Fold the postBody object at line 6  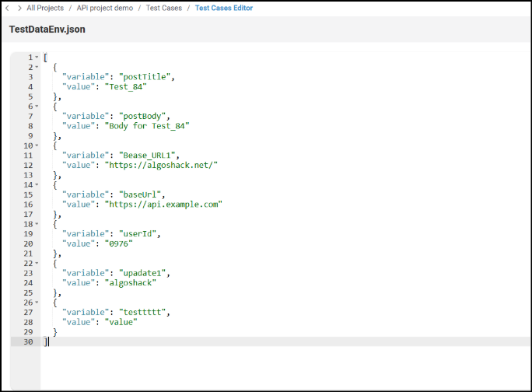37,107
